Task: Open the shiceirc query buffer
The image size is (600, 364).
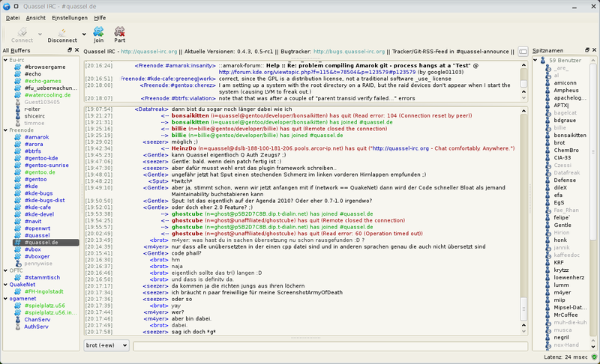Action: [x=34, y=116]
